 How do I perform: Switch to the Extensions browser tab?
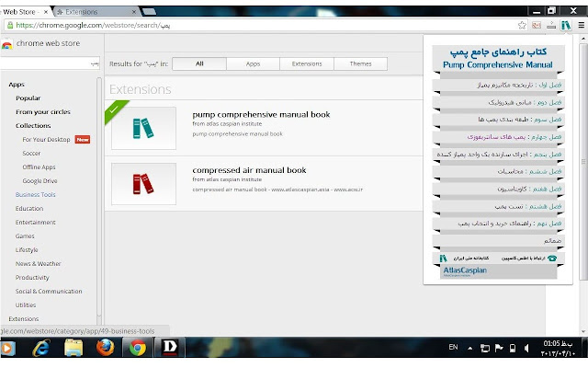pos(95,12)
